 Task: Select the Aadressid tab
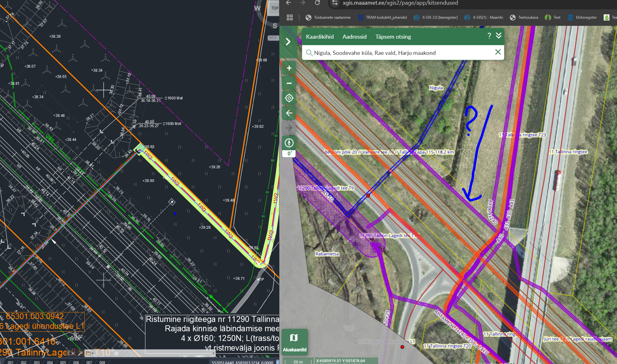tap(354, 37)
